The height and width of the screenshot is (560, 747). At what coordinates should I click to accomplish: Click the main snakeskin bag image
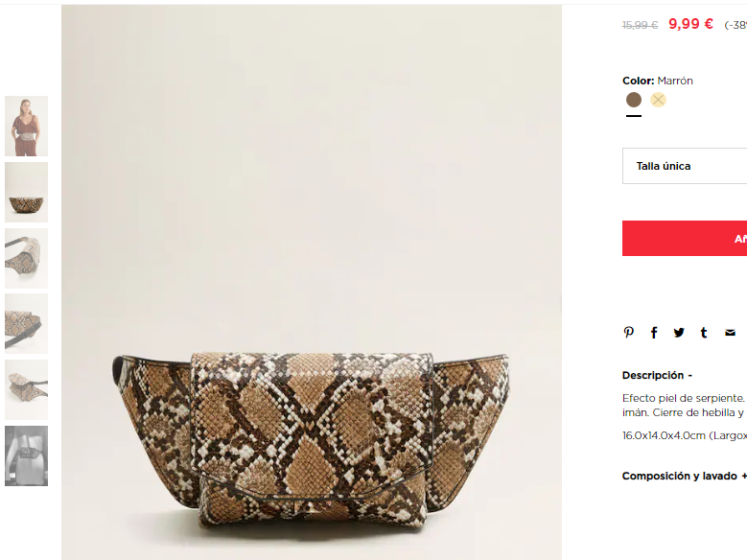click(311, 282)
